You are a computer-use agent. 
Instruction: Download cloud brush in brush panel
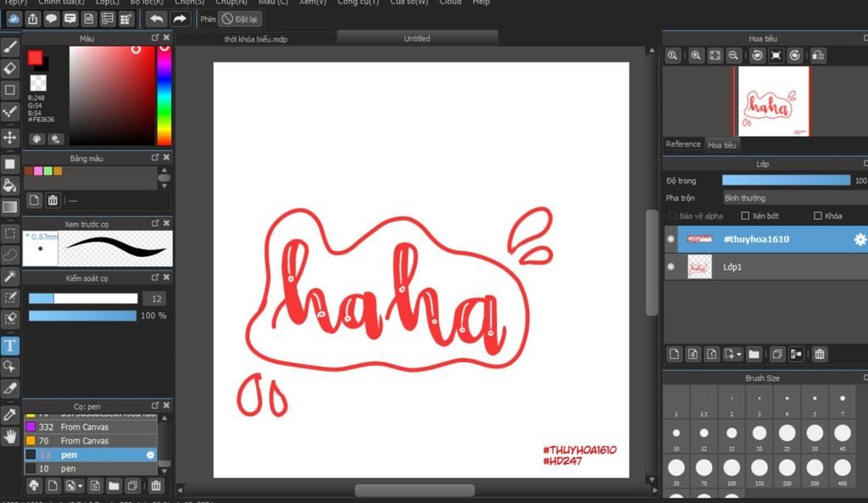[x=34, y=486]
